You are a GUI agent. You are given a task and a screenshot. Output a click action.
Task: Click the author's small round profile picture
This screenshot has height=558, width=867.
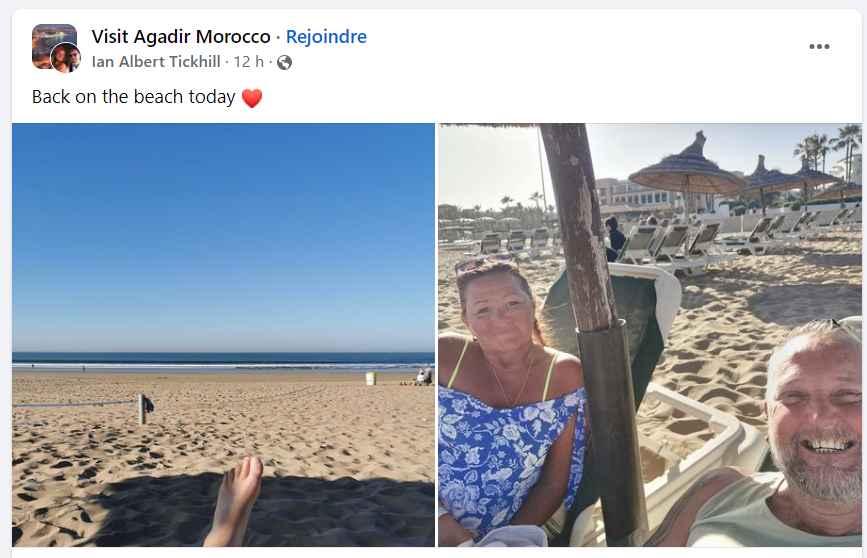coord(66,59)
